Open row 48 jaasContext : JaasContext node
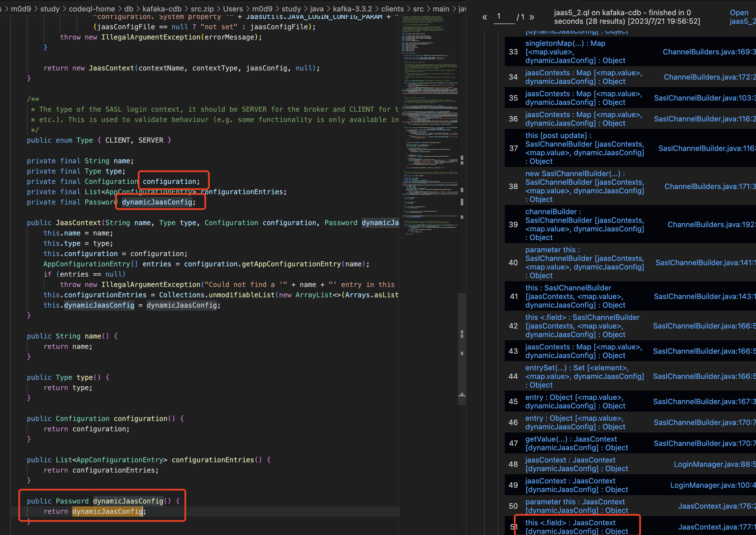Screen dimensions: 756x535 click(577, 464)
